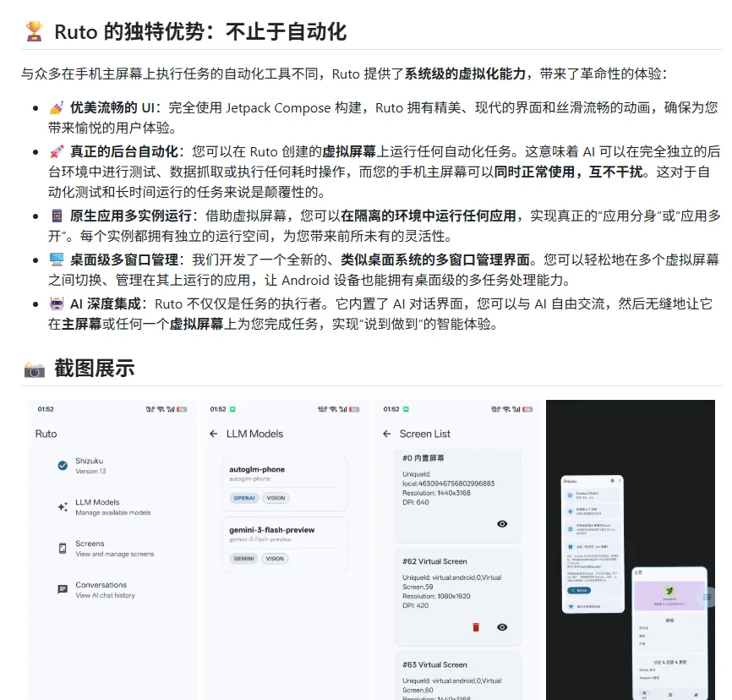Click the #62 Virtual Screen card title
This screenshot has width=732, height=700.
click(434, 561)
